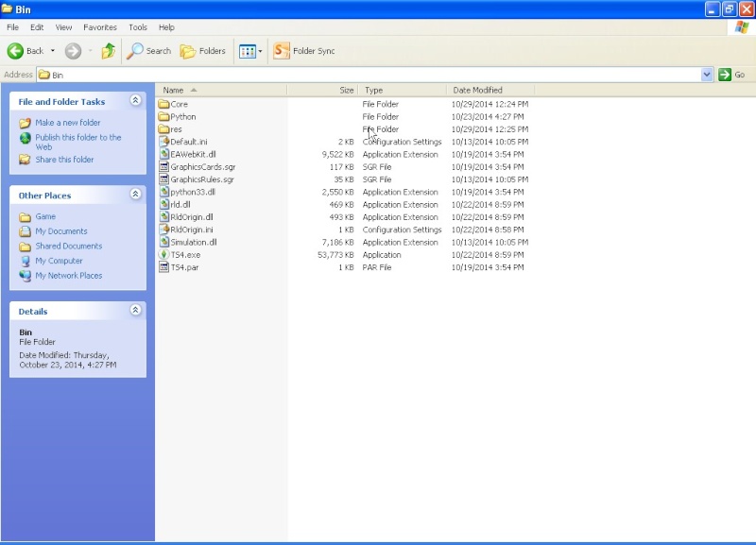
Task: Select the GraphicsCards.sgr file icon
Action: [163, 167]
